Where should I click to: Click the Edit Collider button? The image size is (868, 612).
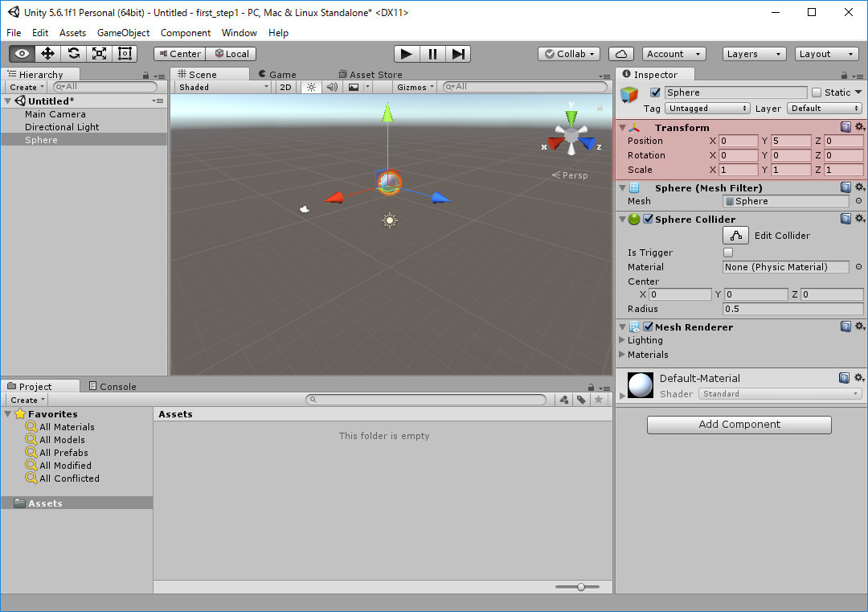[x=735, y=236]
